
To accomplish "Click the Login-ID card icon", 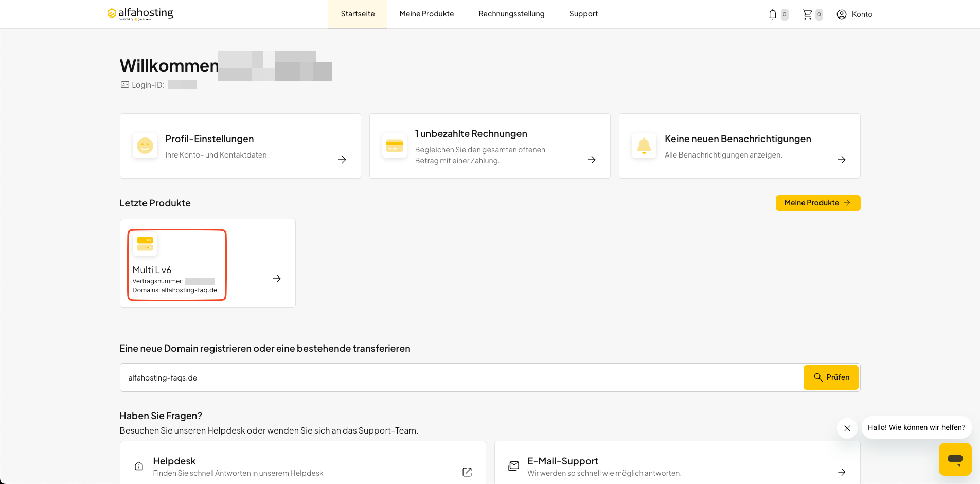I will click(x=125, y=84).
